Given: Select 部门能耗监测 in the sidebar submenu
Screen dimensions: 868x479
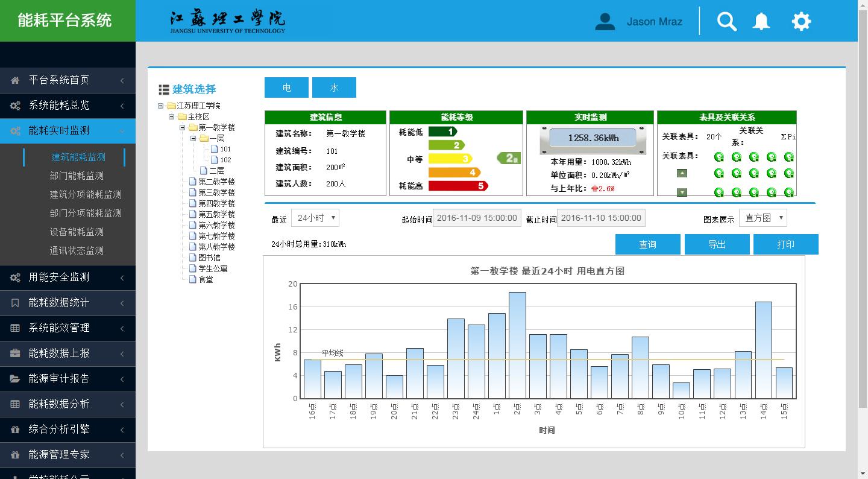Looking at the screenshot, I should click(x=77, y=176).
